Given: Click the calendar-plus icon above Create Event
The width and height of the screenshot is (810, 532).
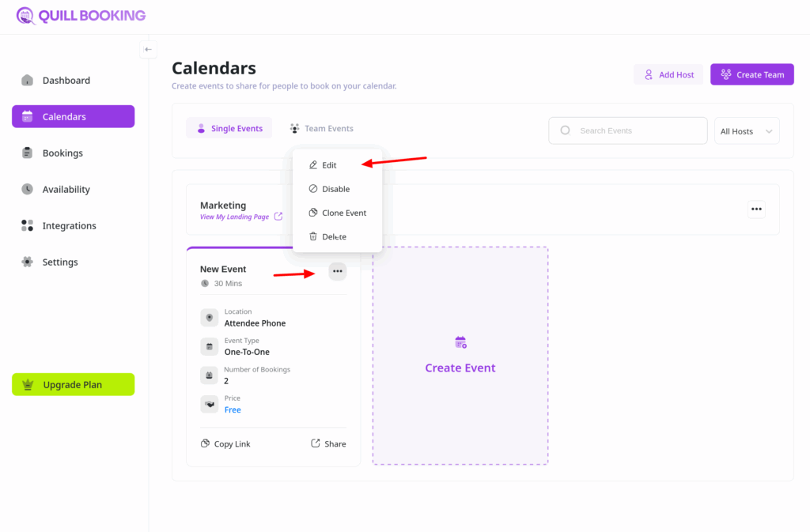Looking at the screenshot, I should coord(460,342).
